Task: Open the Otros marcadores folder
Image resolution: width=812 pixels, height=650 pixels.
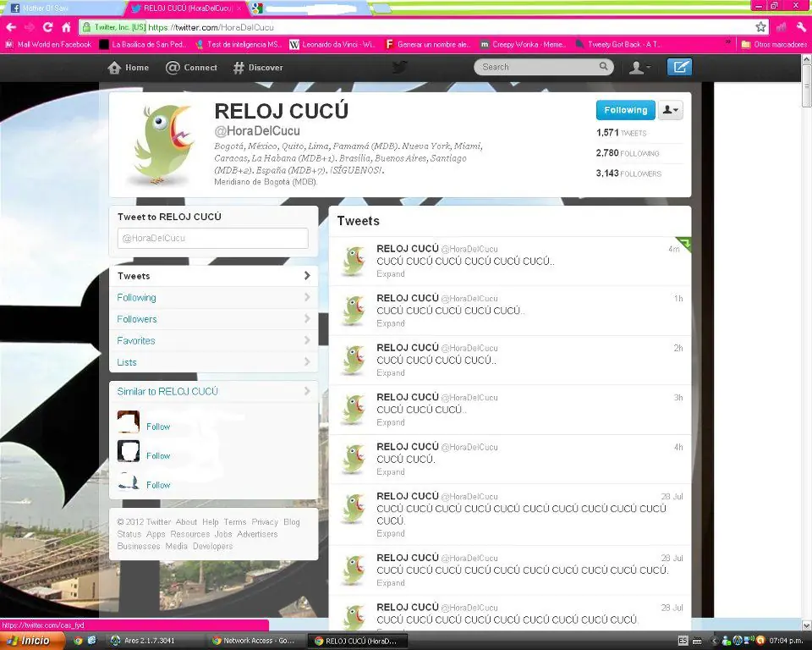Action: pyautogui.click(x=774, y=45)
